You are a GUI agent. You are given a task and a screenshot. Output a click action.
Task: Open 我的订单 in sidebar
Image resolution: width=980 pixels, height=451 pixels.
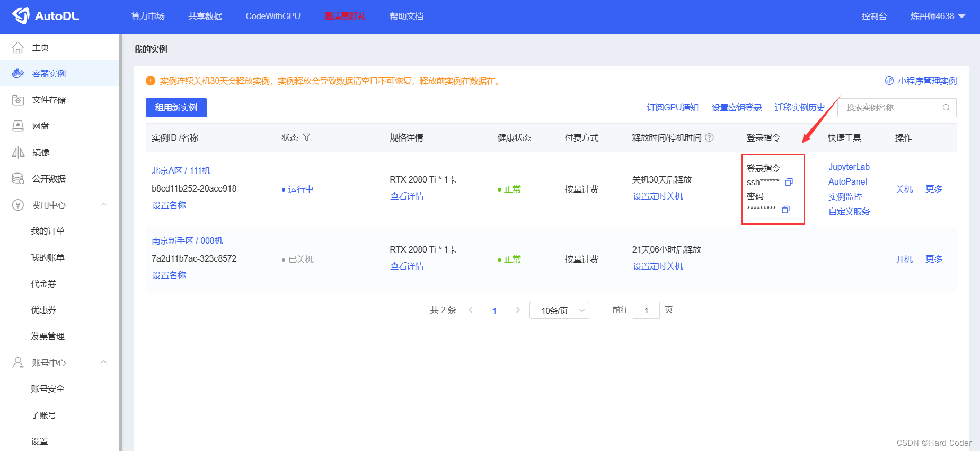click(x=48, y=231)
